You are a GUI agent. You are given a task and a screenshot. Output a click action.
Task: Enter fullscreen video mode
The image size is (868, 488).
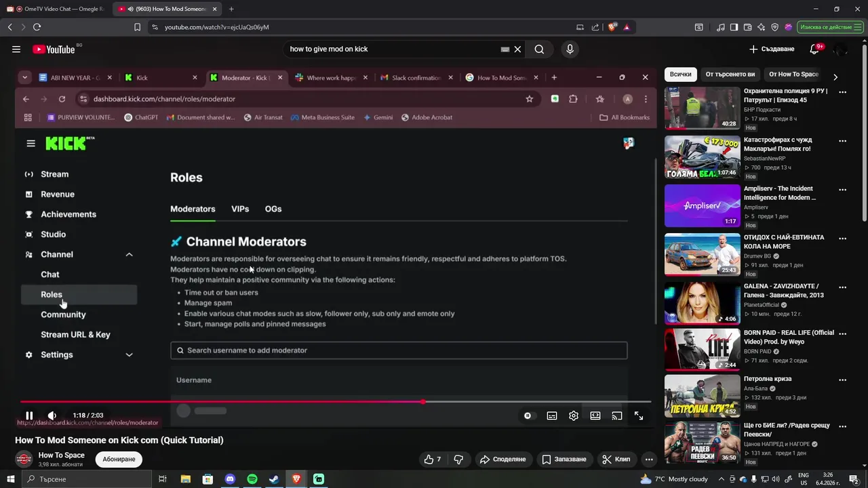pyautogui.click(x=639, y=415)
